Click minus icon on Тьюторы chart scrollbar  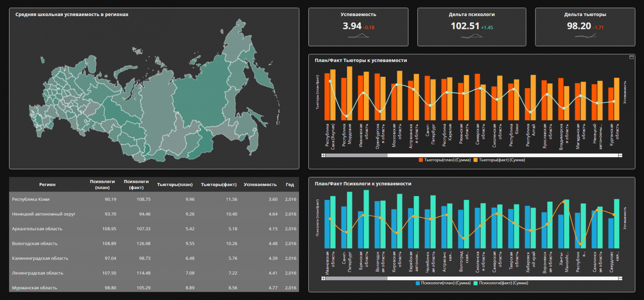(x=620, y=156)
